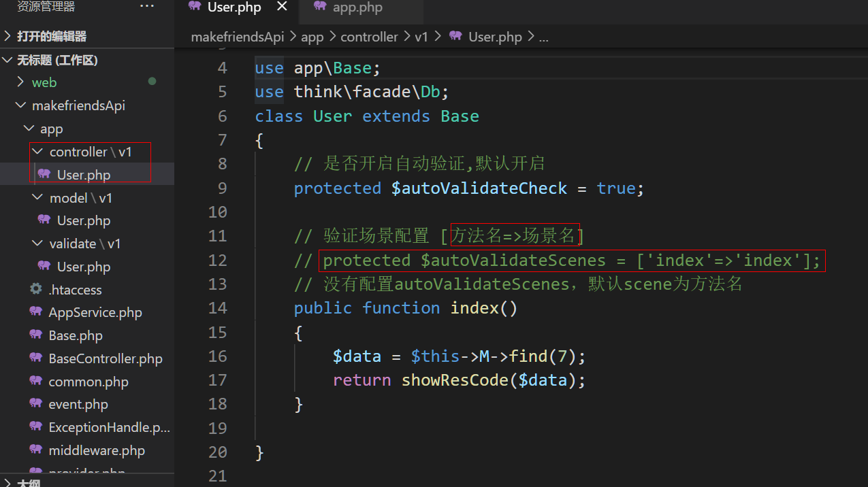Click the BaseController.php file icon
This screenshot has height=487, width=868.
(36, 358)
